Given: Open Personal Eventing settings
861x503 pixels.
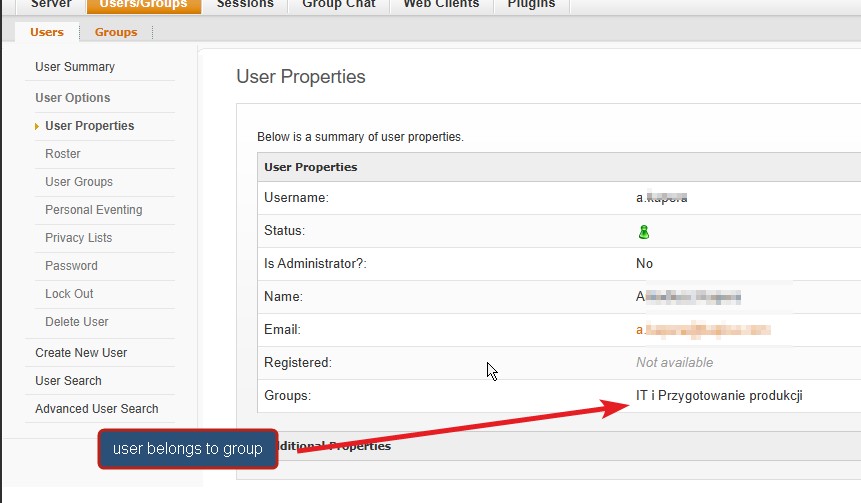Looking at the screenshot, I should [94, 210].
